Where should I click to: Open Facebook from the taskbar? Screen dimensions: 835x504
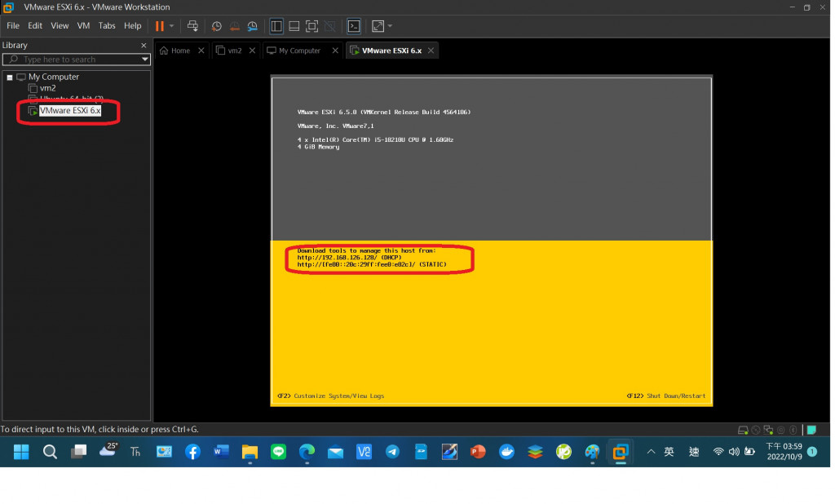click(x=192, y=453)
